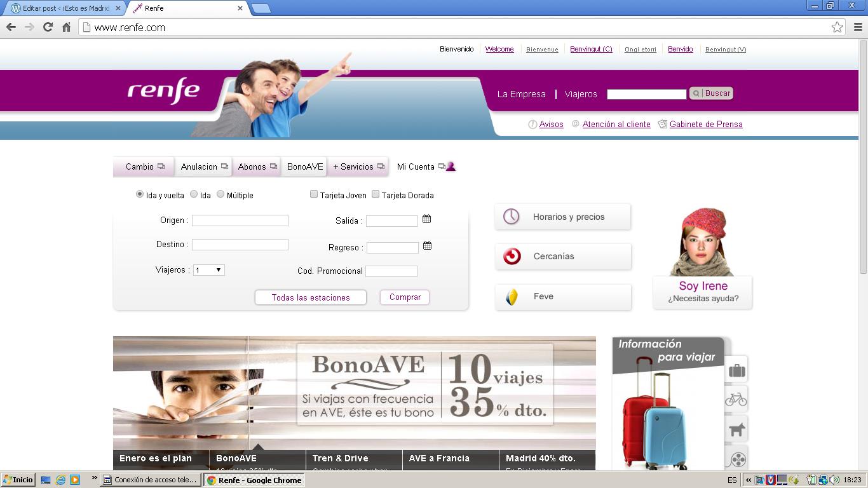
Task: Focus the site search text box
Action: [x=647, y=94]
